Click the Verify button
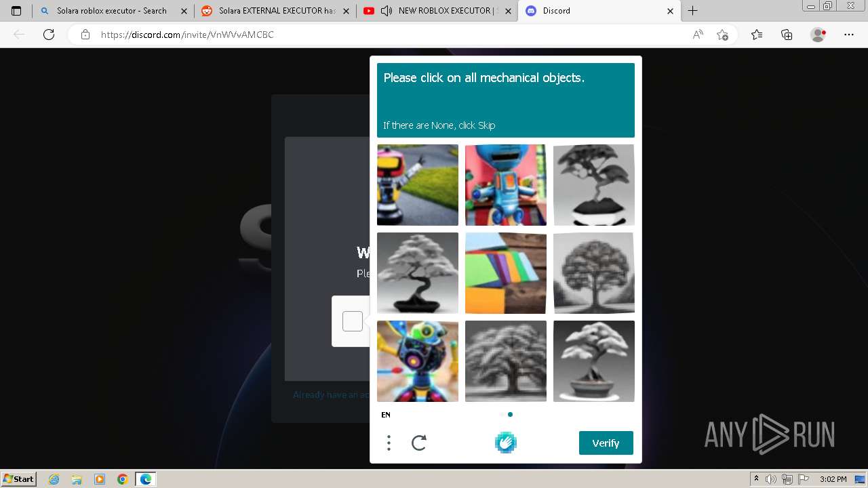 (606, 443)
